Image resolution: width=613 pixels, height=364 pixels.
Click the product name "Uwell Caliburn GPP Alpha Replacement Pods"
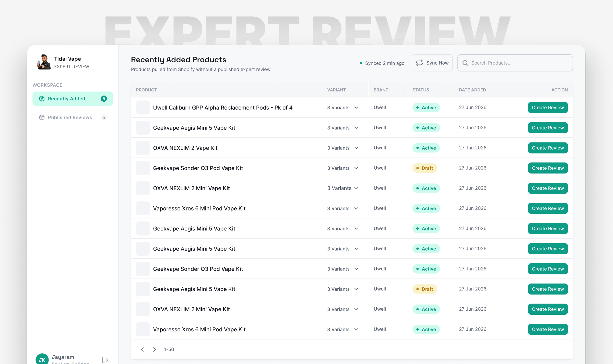coord(211,108)
